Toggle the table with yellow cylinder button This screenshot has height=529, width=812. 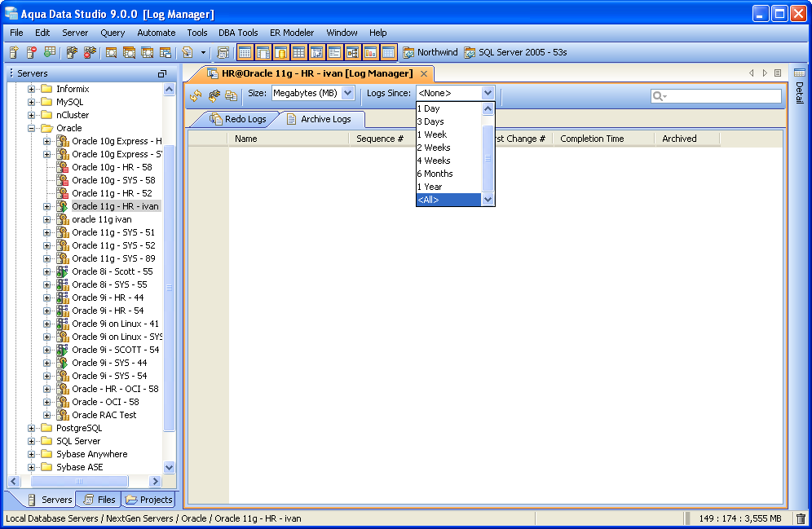(x=281, y=52)
